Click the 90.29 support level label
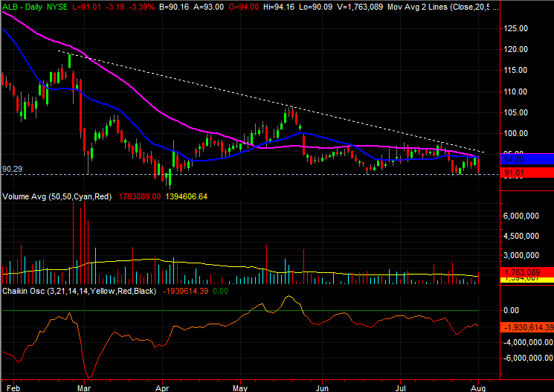 pyautogui.click(x=12, y=169)
